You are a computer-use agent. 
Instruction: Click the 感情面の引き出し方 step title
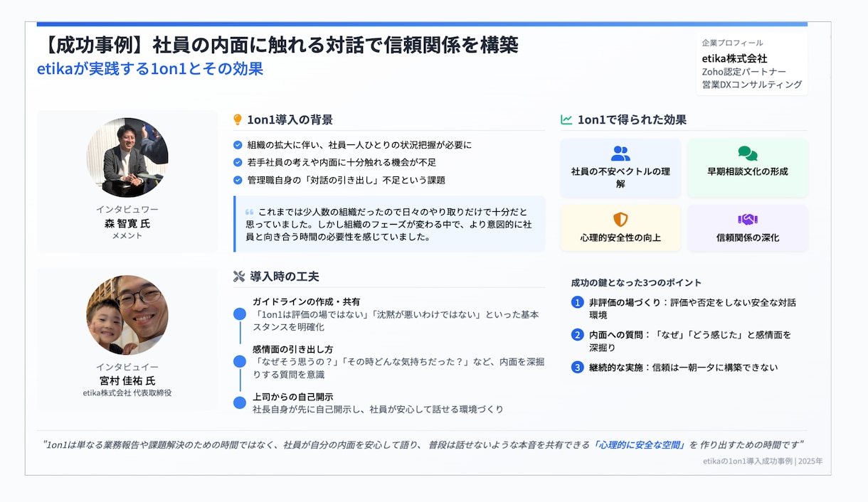pos(292,349)
